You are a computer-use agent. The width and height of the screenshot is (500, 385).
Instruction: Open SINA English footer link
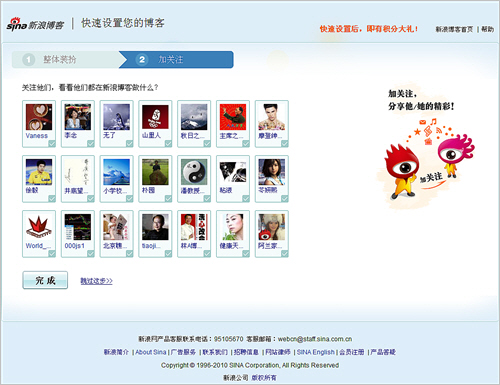click(x=316, y=352)
